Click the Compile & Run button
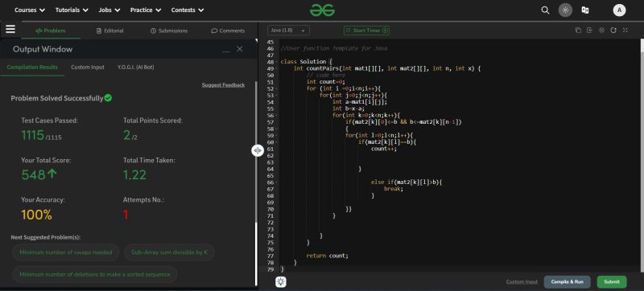 [x=568, y=282]
